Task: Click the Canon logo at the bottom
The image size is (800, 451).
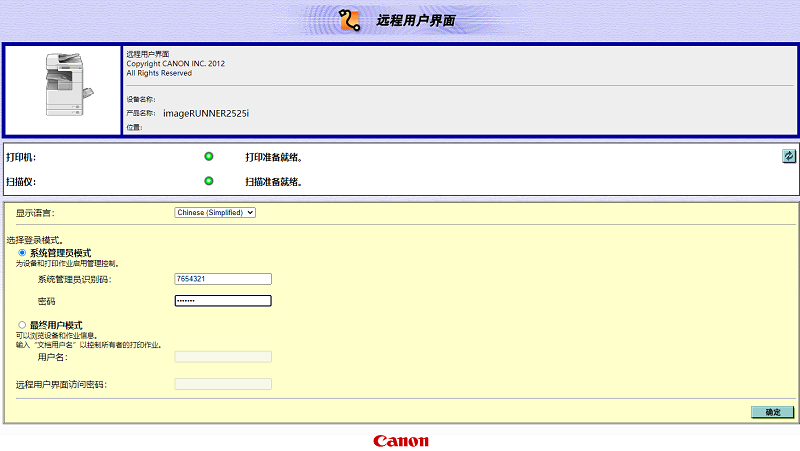Action: click(401, 441)
